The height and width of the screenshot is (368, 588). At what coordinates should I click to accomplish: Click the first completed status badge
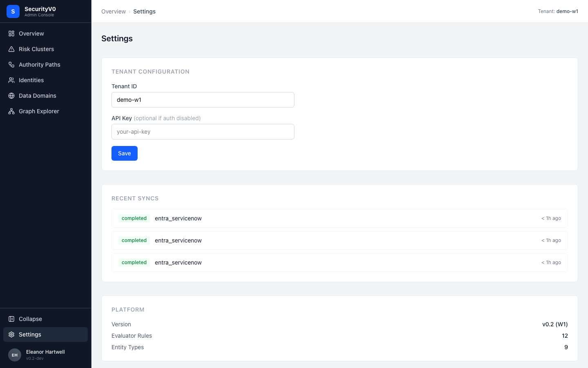134,218
